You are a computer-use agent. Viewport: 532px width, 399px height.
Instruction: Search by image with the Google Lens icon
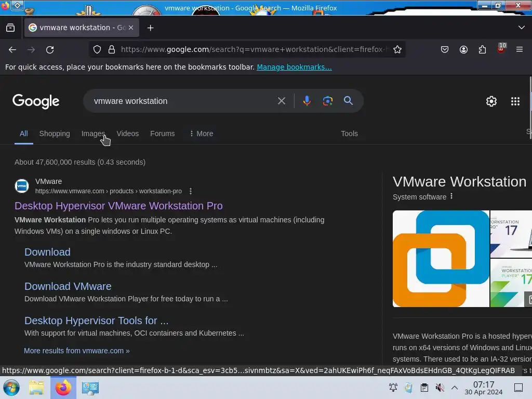327,101
